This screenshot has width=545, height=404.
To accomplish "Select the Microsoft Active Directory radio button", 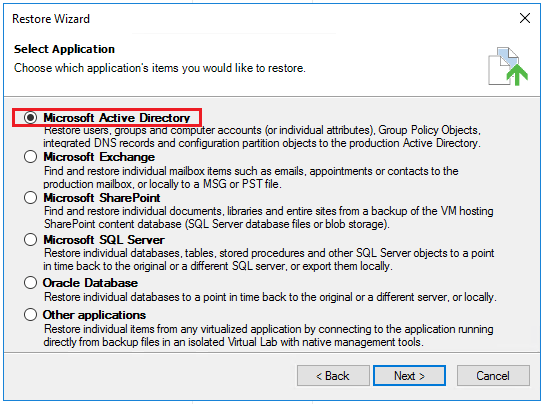I will pyautogui.click(x=31, y=118).
